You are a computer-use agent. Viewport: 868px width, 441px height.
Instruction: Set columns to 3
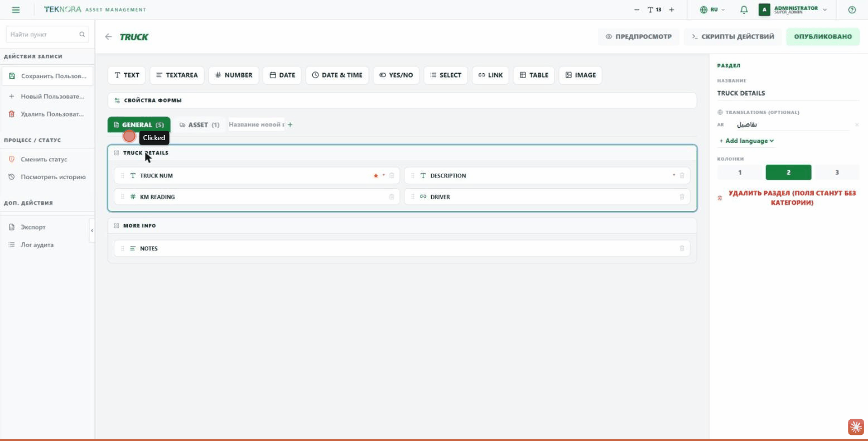coord(837,172)
